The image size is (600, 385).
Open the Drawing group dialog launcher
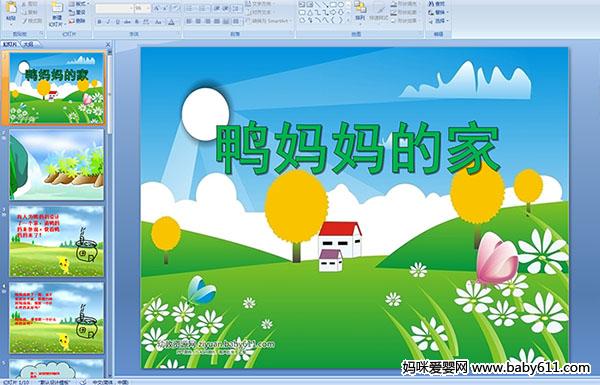pyautogui.click(x=421, y=34)
